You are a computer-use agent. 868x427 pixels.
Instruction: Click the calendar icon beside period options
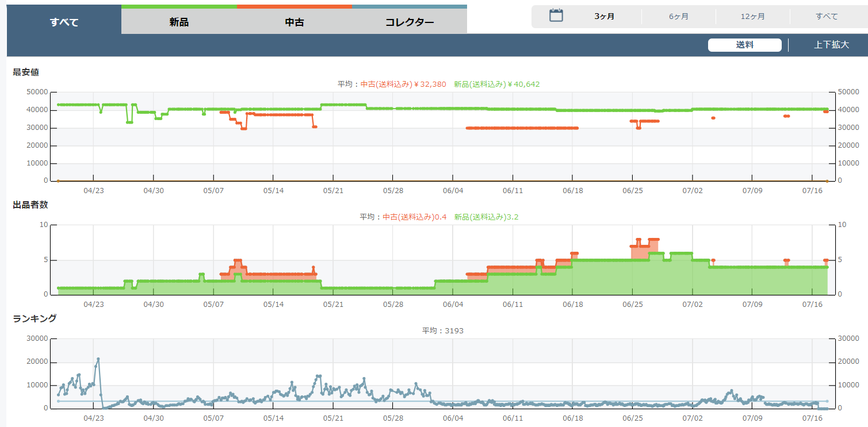tap(556, 16)
